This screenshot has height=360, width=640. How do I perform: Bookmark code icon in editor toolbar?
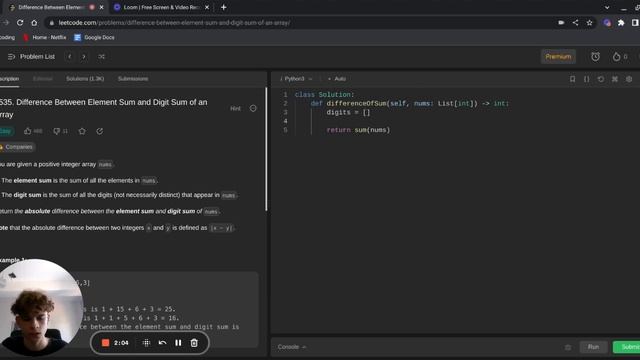point(573,79)
